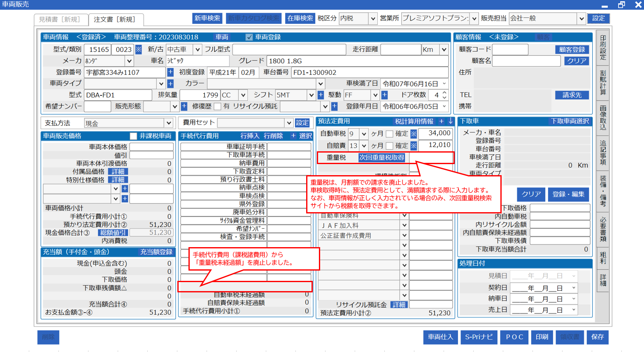
Task: Expand the 支払方法 dropdown set to 現金
Action: [x=169, y=123]
